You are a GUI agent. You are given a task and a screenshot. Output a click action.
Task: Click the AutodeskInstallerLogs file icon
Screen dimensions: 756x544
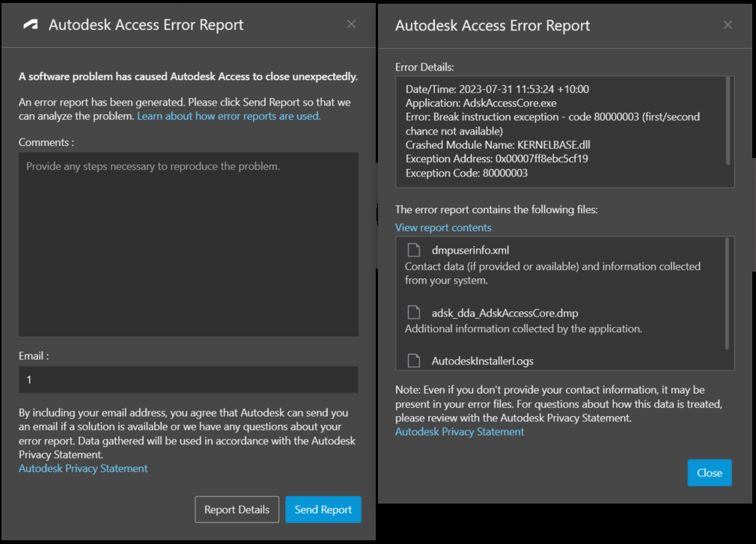coord(413,361)
